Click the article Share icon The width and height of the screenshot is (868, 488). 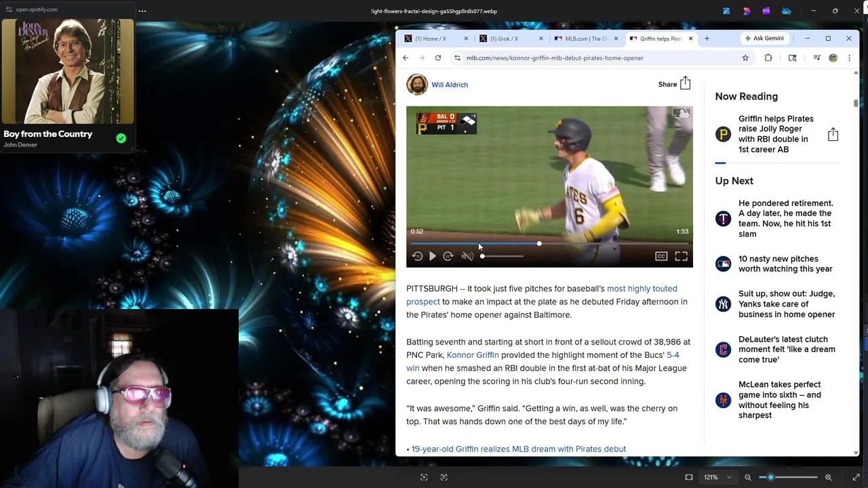click(685, 83)
